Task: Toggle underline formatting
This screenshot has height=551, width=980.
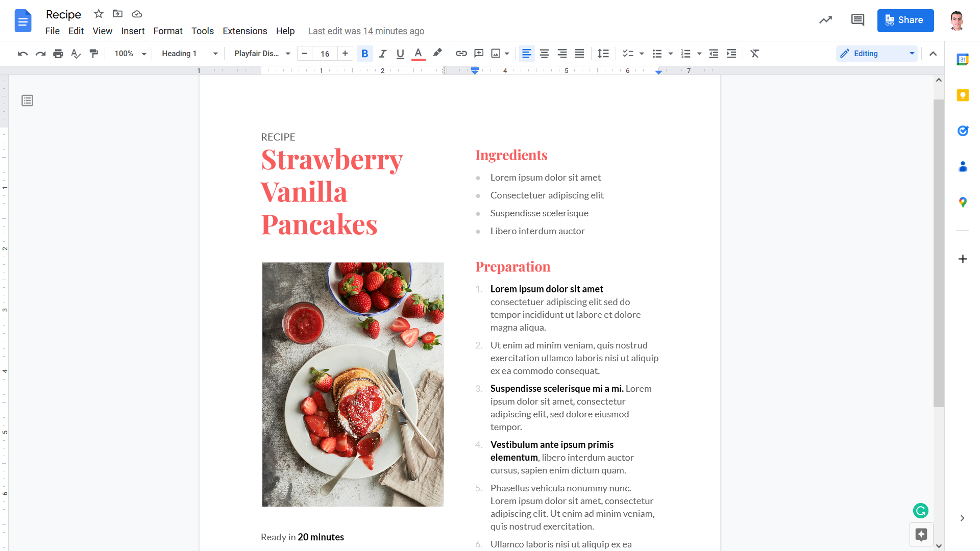Action: coord(400,54)
